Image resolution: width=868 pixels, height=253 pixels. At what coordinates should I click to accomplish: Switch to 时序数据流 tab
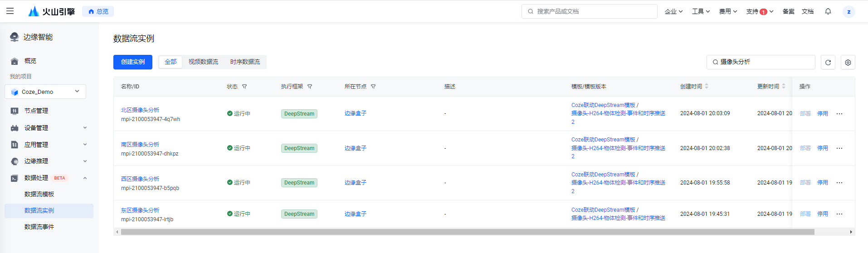[245, 62]
